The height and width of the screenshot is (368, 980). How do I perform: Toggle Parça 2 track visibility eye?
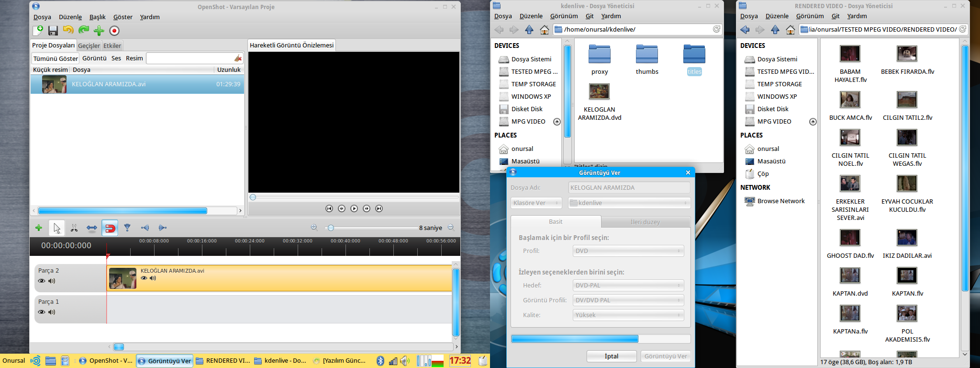(x=42, y=281)
